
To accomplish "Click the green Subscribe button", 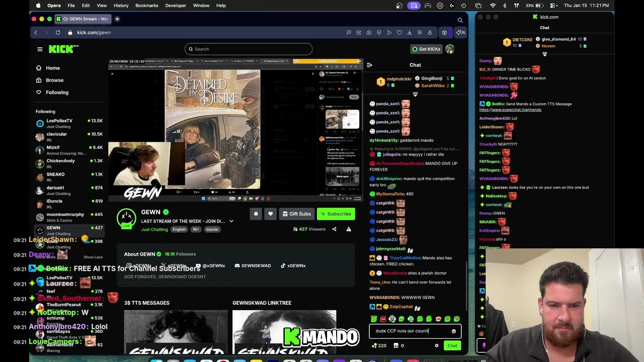I will (x=336, y=214).
